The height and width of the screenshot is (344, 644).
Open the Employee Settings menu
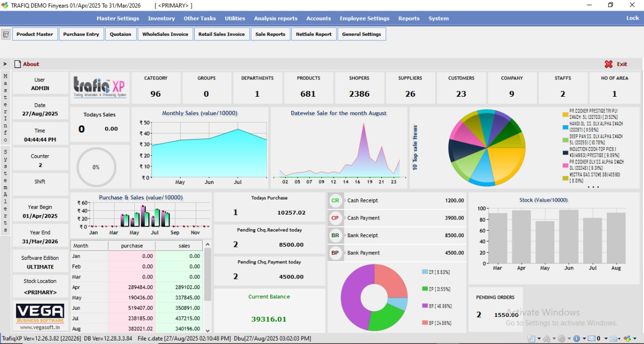[364, 18]
